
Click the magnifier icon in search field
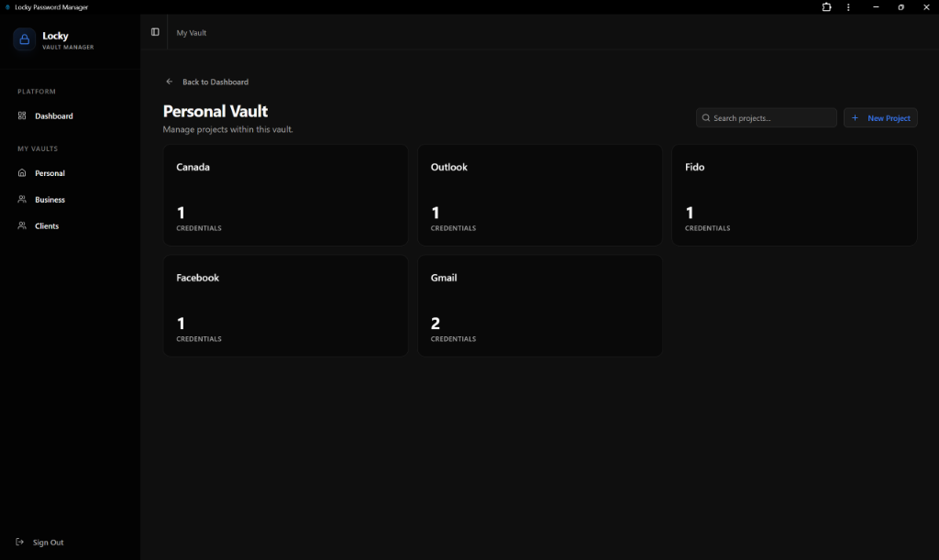pos(705,117)
